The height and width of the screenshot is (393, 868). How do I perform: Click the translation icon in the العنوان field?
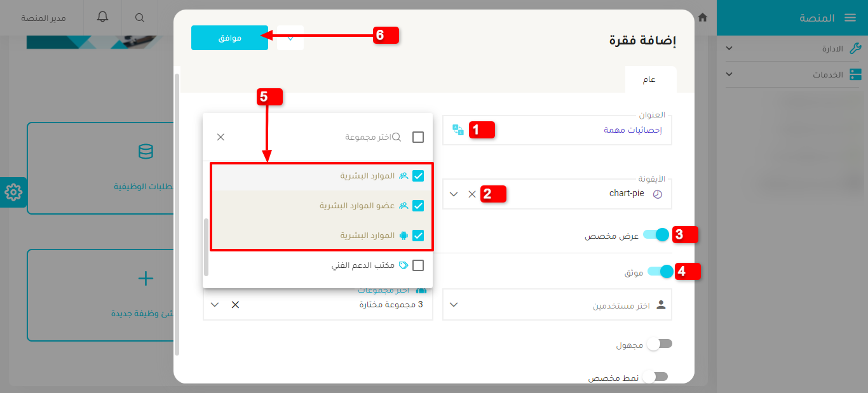click(x=458, y=130)
